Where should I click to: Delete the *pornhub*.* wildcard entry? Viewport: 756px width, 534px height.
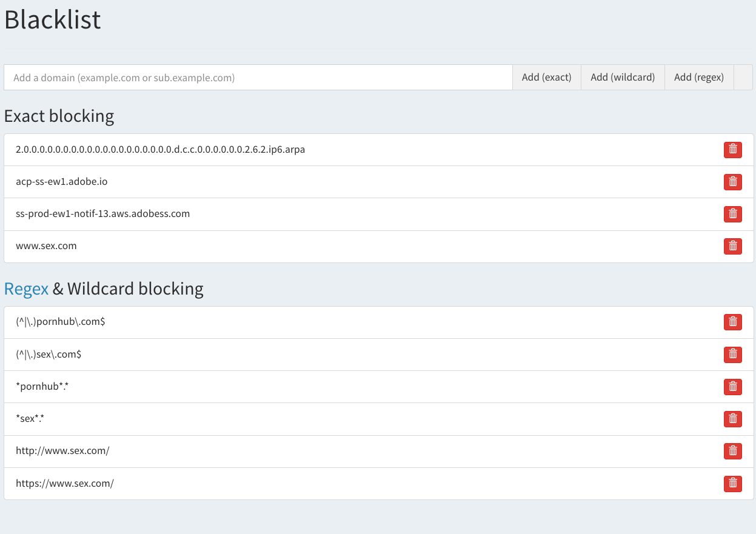732,386
